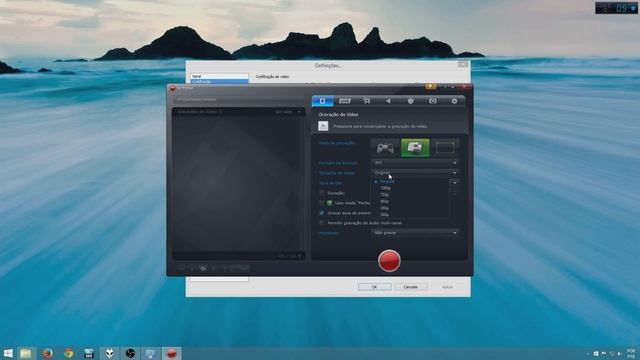Click the volume icon in system tray
The height and width of the screenshot is (360, 640).
point(620,353)
